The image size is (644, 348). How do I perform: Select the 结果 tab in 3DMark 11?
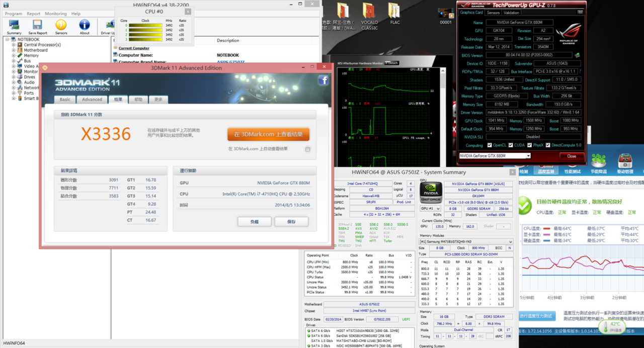click(x=118, y=100)
